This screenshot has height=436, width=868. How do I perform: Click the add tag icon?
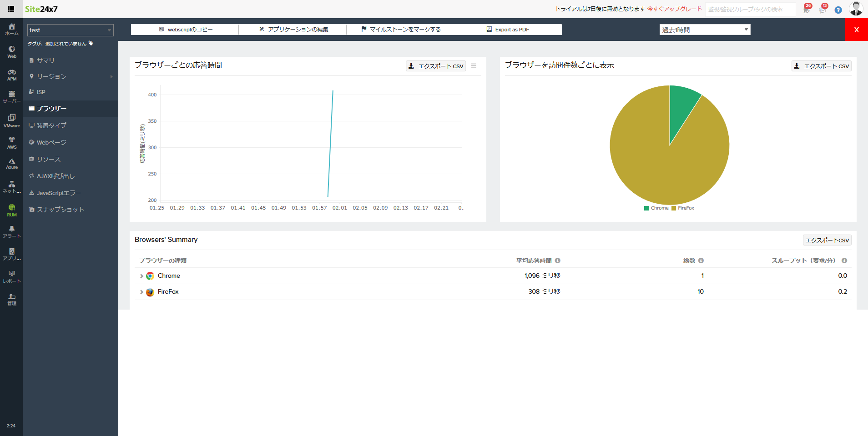91,44
